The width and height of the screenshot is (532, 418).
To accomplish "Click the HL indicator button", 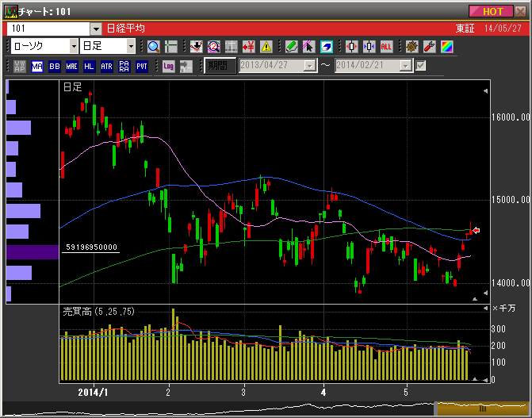I will tap(90, 67).
